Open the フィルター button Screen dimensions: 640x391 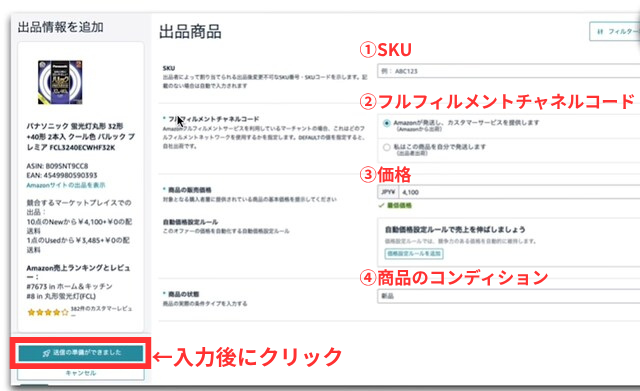(615, 31)
